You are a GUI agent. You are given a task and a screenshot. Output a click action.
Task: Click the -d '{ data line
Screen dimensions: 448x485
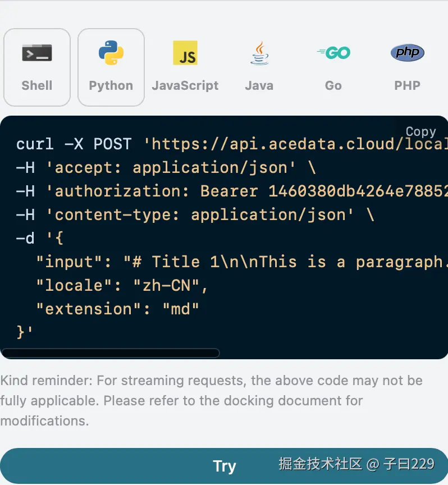(x=40, y=239)
